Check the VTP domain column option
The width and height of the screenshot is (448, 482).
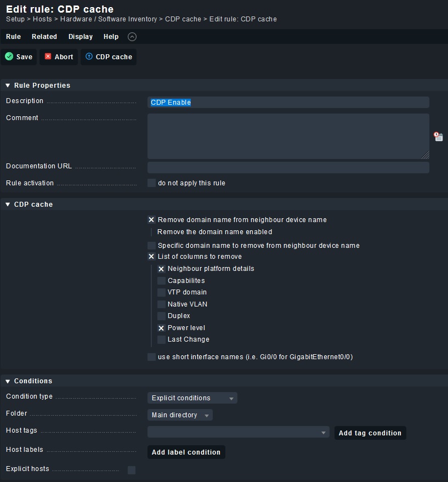pos(161,292)
